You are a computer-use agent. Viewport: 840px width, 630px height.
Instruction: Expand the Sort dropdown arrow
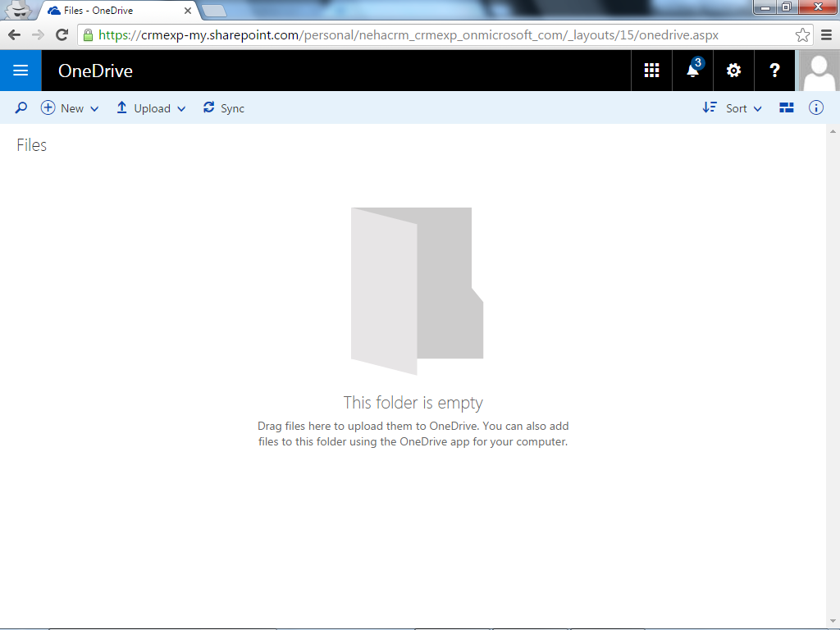pyautogui.click(x=757, y=109)
